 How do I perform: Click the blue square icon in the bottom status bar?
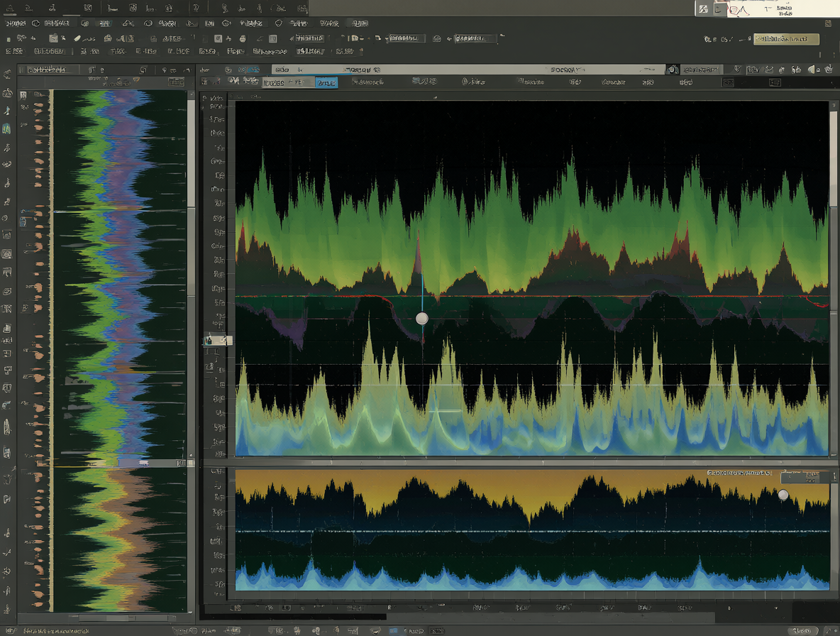click(x=394, y=631)
